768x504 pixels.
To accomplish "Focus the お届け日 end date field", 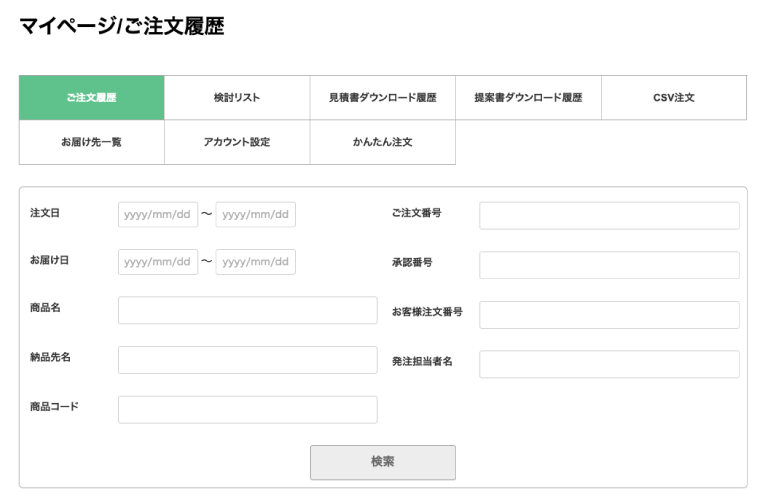I will 256,262.
